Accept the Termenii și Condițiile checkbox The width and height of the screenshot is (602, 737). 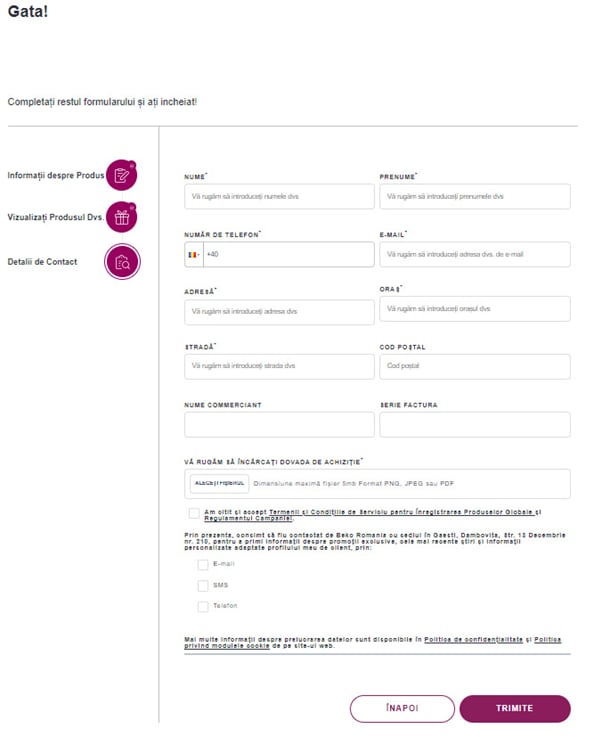[192, 513]
